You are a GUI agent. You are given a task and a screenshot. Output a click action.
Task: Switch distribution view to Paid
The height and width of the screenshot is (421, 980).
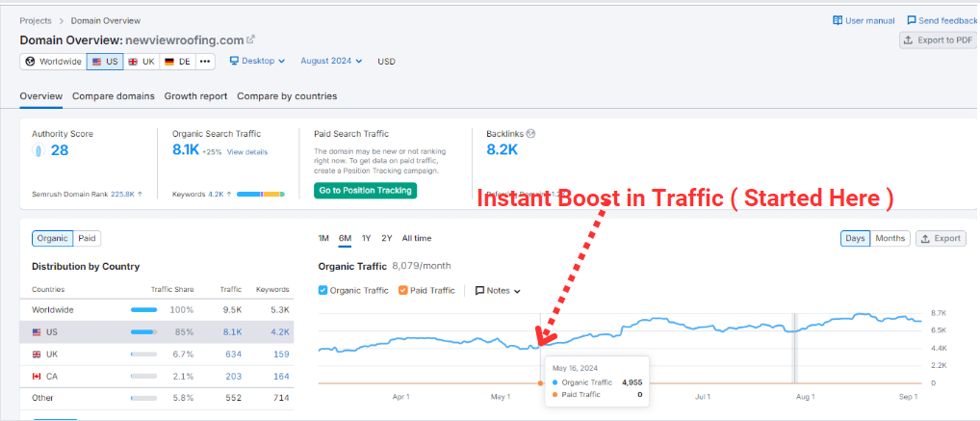tap(87, 238)
